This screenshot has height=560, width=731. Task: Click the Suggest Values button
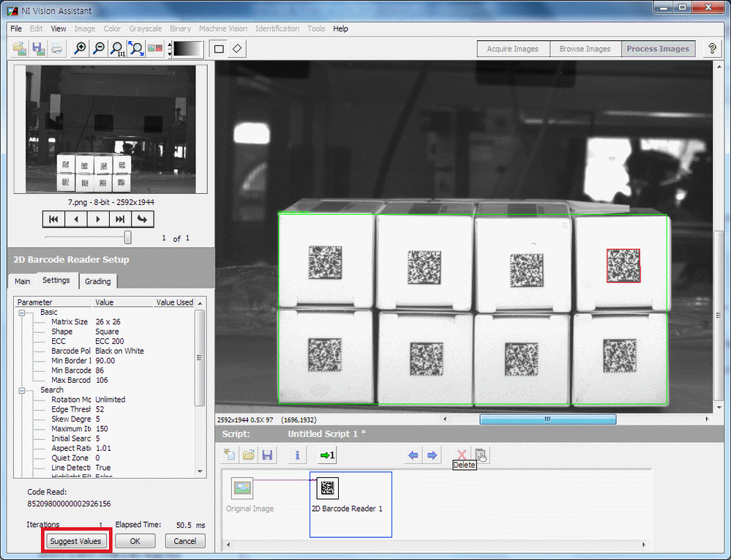coord(75,541)
